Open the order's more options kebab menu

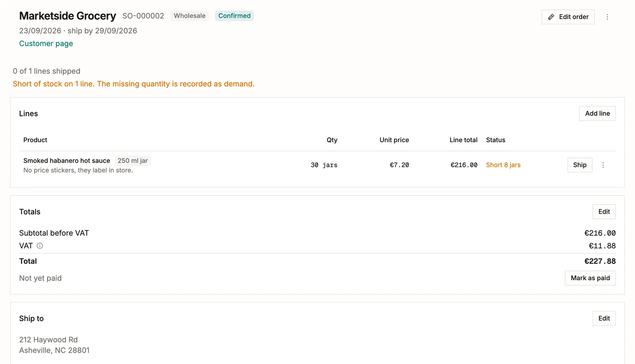click(607, 17)
